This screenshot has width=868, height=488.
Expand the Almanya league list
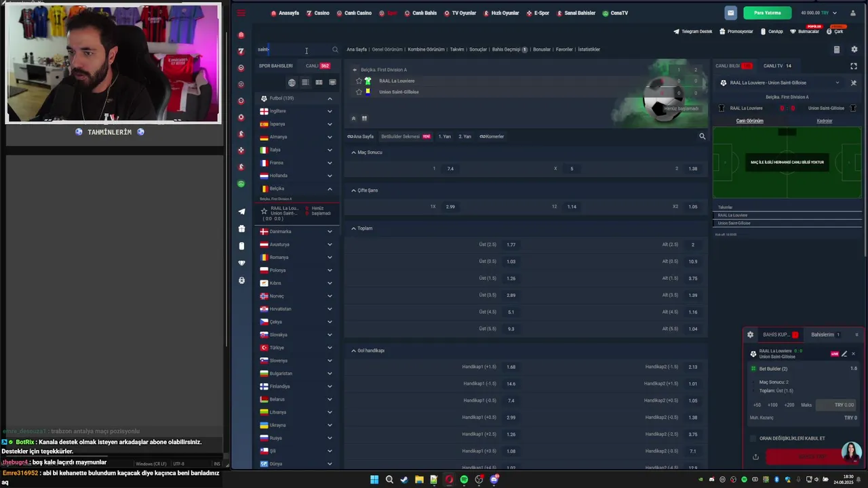click(x=296, y=137)
